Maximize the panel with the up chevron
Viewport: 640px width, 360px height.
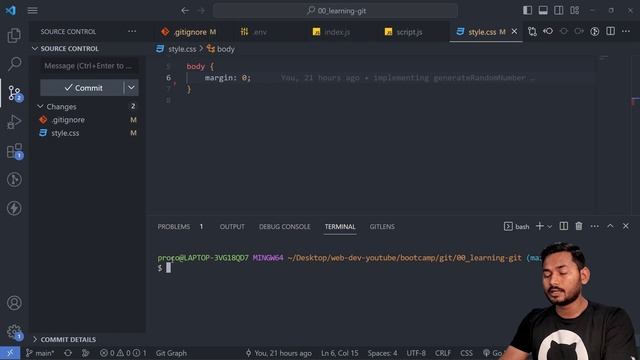click(x=610, y=226)
